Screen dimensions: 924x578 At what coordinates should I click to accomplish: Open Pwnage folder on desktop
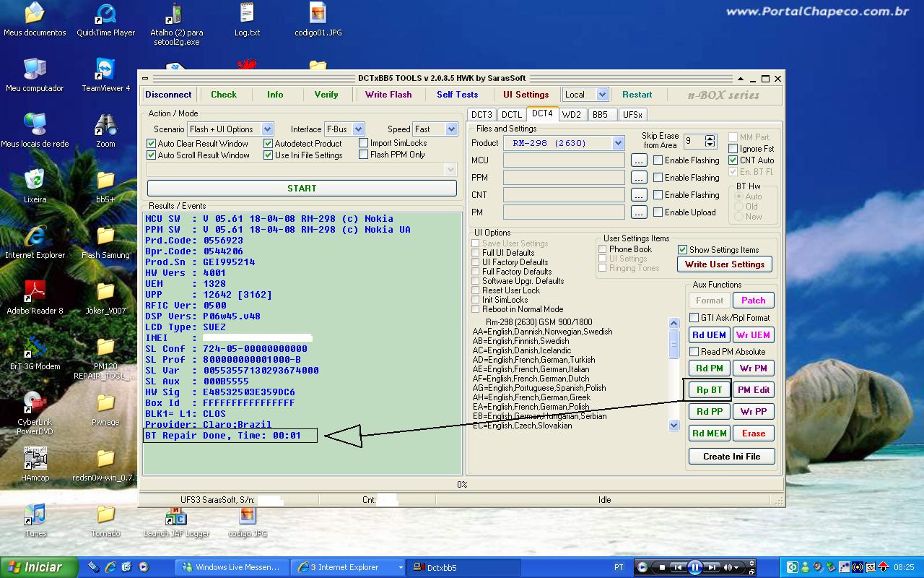(105, 409)
